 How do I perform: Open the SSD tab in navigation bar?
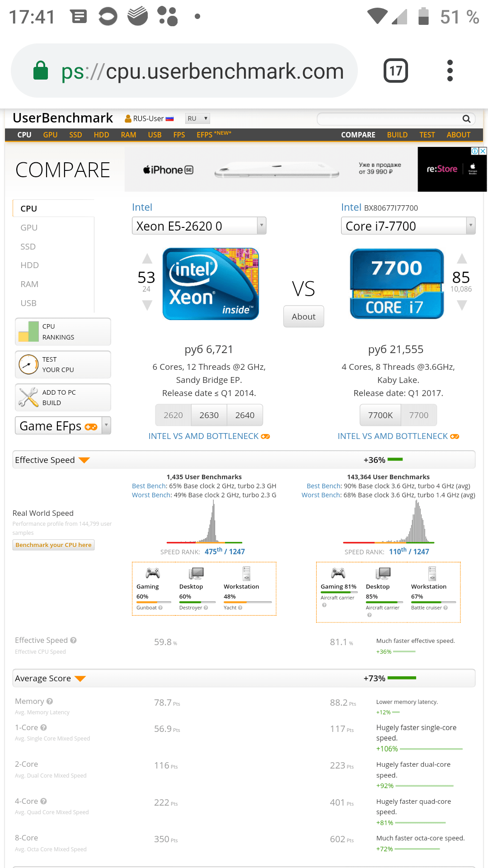point(75,135)
